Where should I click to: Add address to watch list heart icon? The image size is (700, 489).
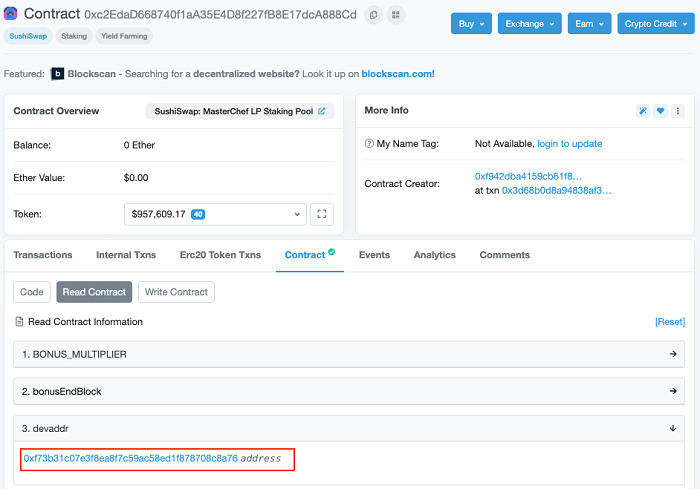click(x=661, y=111)
